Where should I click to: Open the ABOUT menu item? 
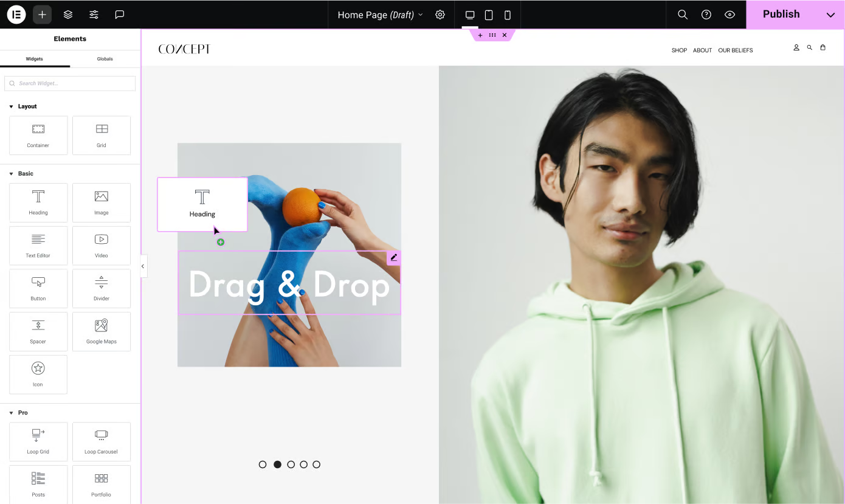pyautogui.click(x=702, y=50)
